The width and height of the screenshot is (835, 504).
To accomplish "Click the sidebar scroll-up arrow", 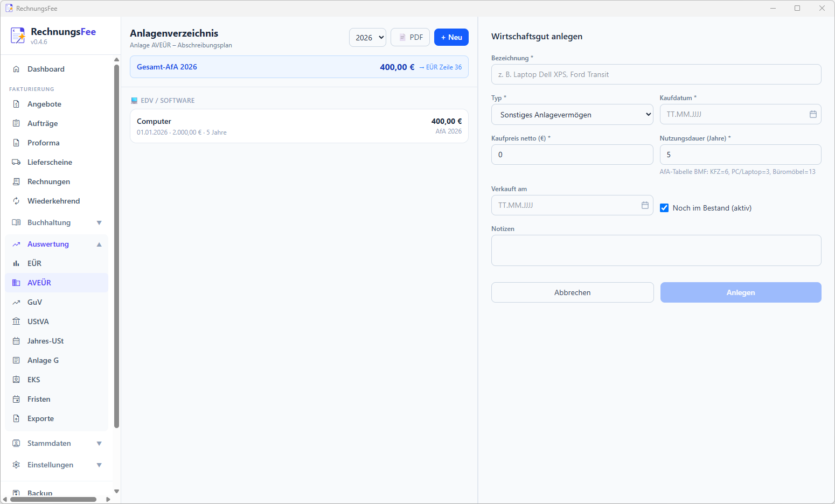I will click(117, 59).
